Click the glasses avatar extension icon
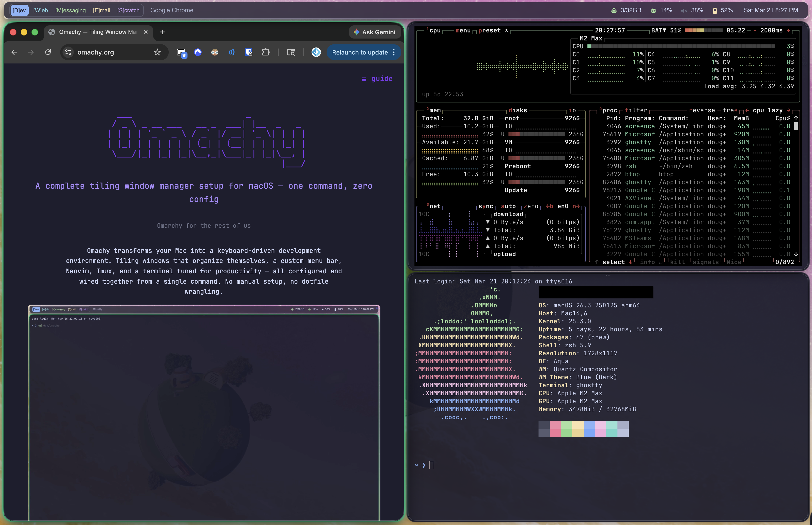The image size is (812, 525). click(x=215, y=52)
